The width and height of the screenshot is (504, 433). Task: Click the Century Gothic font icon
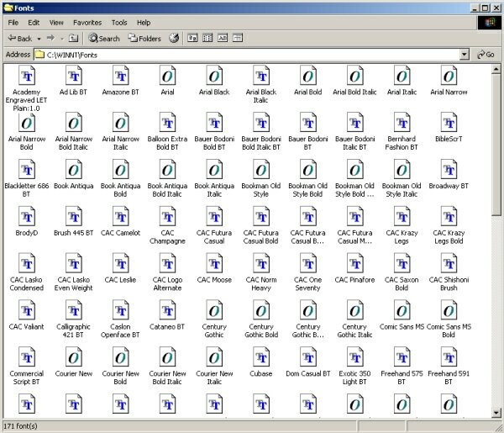point(214,311)
